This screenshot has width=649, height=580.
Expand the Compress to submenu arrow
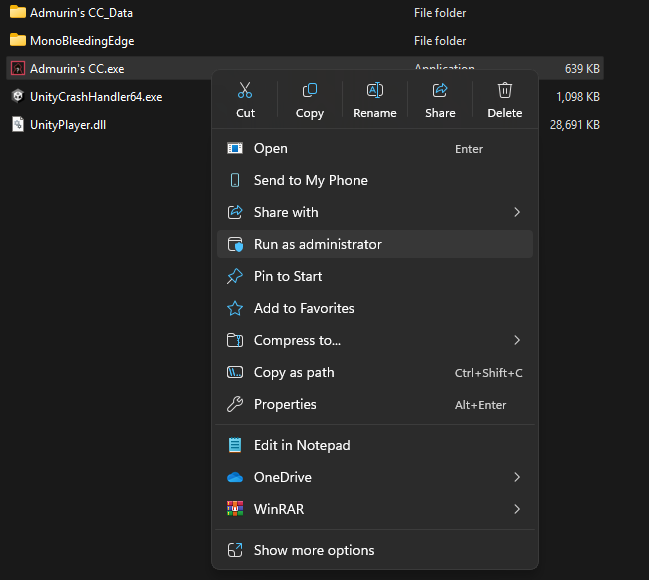tap(517, 340)
